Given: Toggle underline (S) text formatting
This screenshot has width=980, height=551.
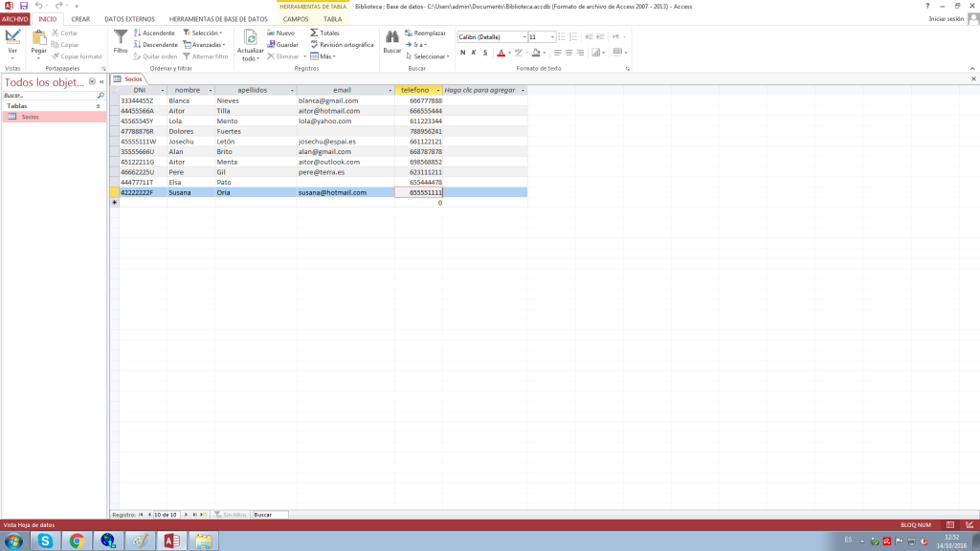Looking at the screenshot, I should 484,53.
